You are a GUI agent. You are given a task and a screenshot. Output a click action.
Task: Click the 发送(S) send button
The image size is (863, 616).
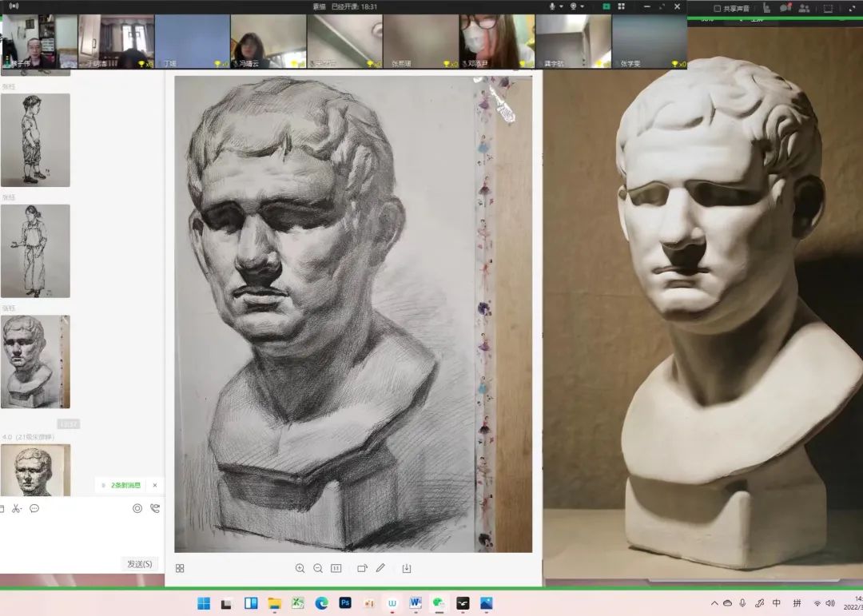(139, 564)
